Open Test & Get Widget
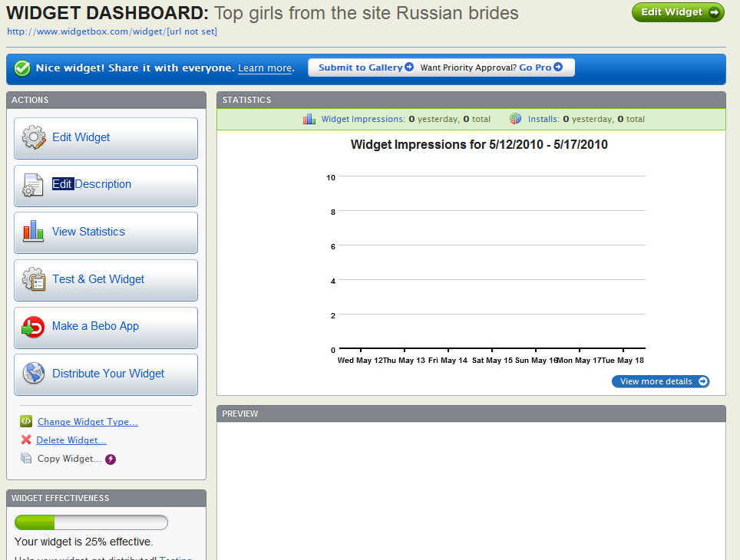Image resolution: width=740 pixels, height=560 pixels. (106, 280)
